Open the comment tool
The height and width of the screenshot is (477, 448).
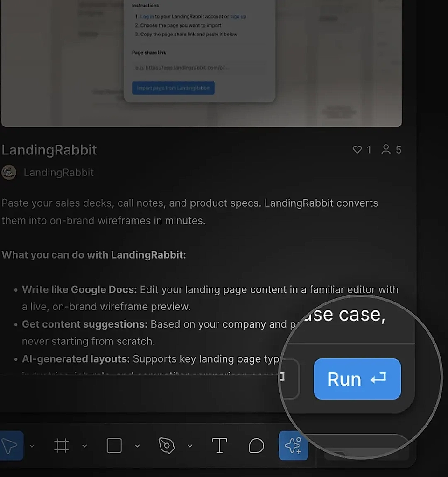pyautogui.click(x=256, y=446)
